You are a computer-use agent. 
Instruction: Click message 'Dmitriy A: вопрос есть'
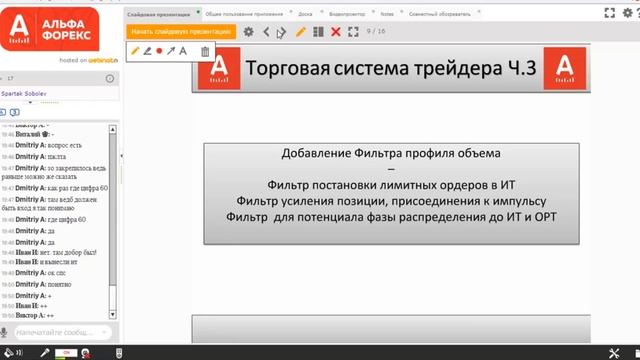(x=48, y=145)
